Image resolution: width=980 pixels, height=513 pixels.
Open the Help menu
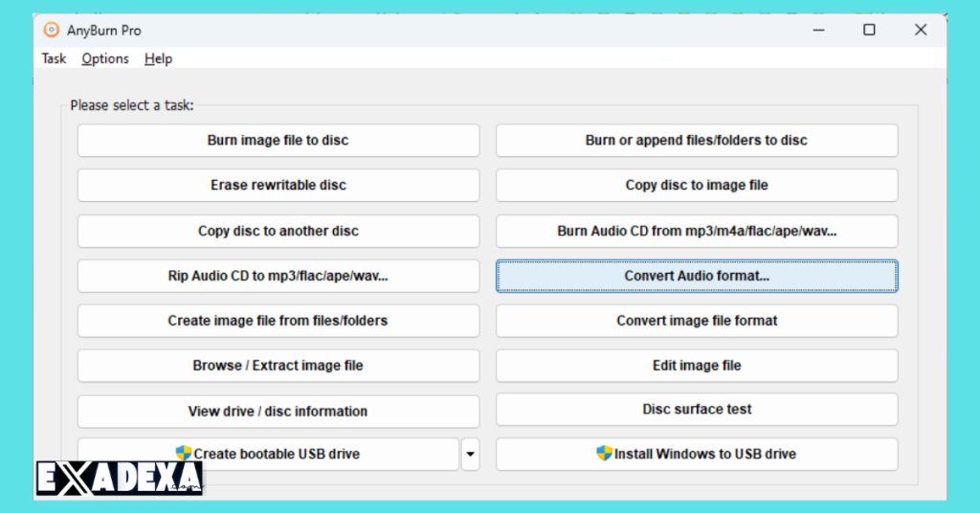158,58
